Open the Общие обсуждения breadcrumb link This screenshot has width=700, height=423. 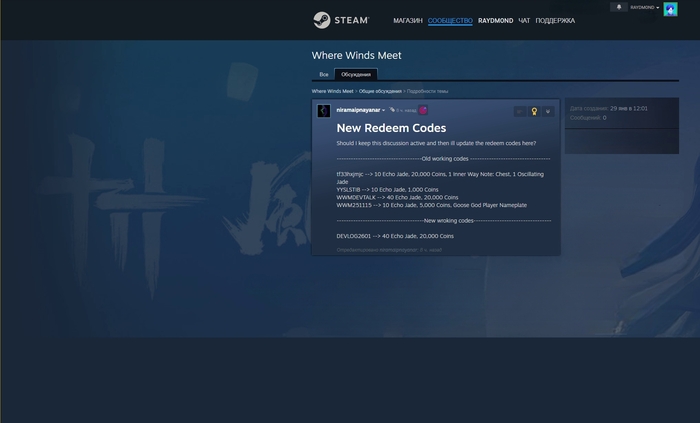coord(380,91)
